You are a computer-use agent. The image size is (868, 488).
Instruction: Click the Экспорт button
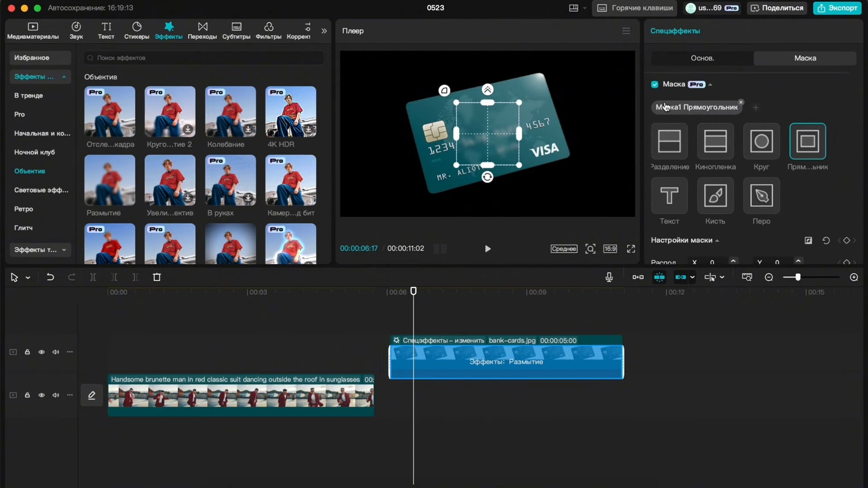pos(837,8)
